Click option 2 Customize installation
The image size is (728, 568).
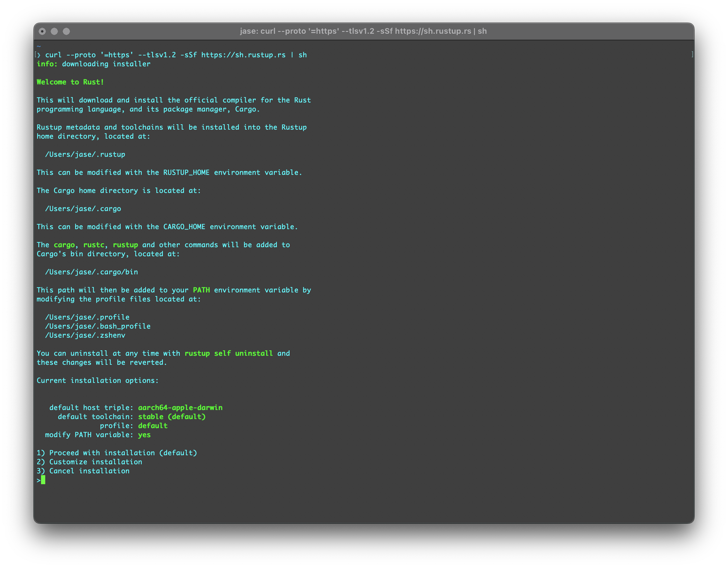coord(89,462)
